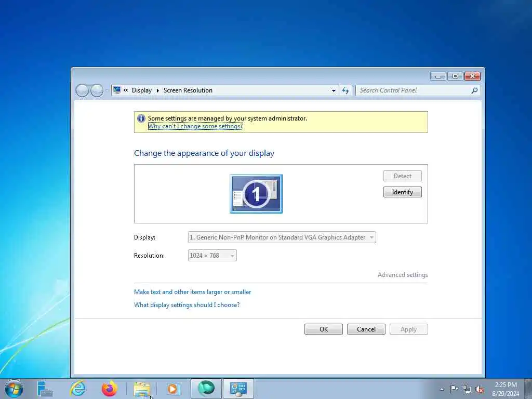Show hidden system tray icons
Viewport: 532px width, 399px height.
pos(442,389)
